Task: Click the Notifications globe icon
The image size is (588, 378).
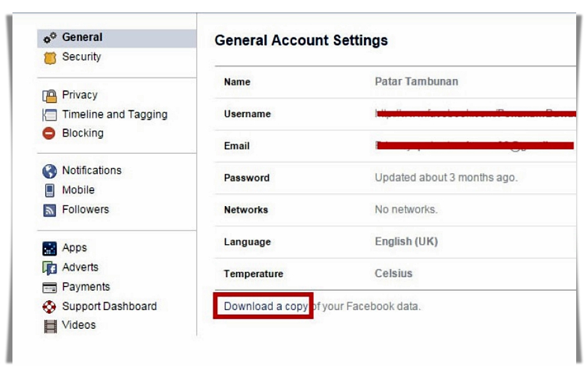Action: (x=50, y=171)
